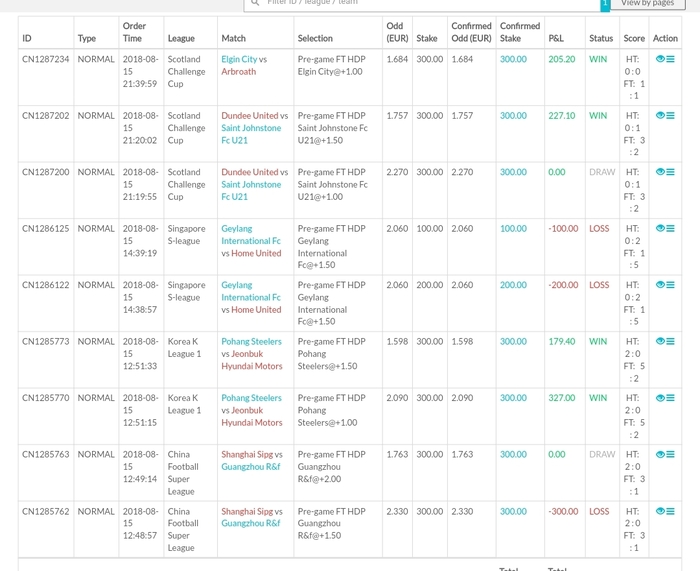The height and width of the screenshot is (571, 700).
Task: Click the P&L value 205.20
Action: click(x=562, y=59)
